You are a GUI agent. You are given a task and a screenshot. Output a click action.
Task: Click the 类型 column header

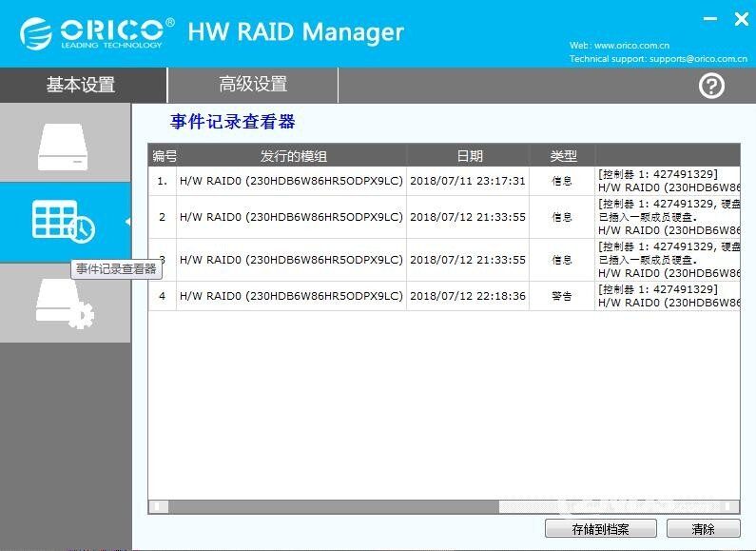tap(563, 156)
